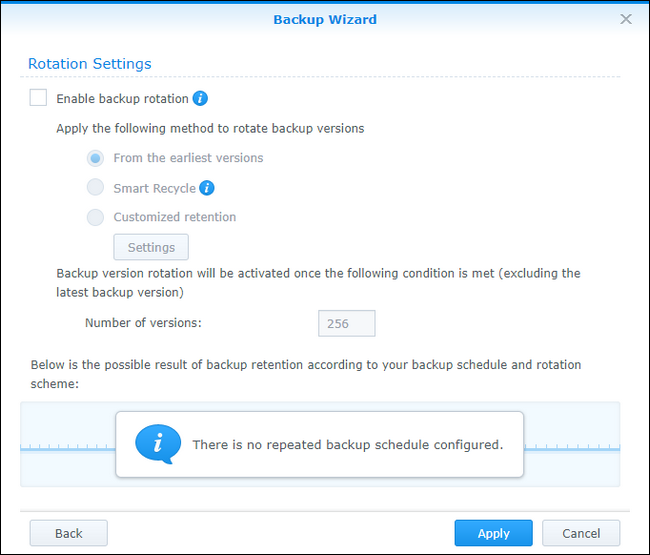650x555 pixels.
Task: Click info icon next to Smart Recycle
Action: [x=207, y=188]
